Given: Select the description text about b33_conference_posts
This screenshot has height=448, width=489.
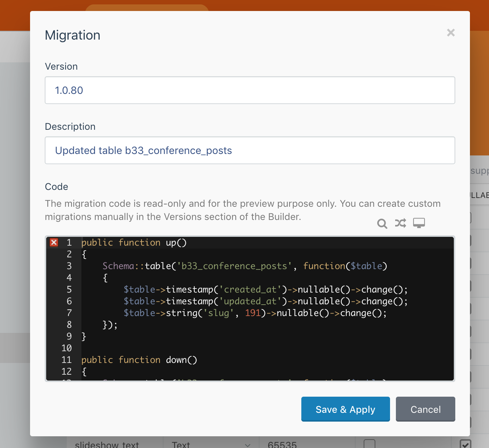Looking at the screenshot, I should click(143, 150).
